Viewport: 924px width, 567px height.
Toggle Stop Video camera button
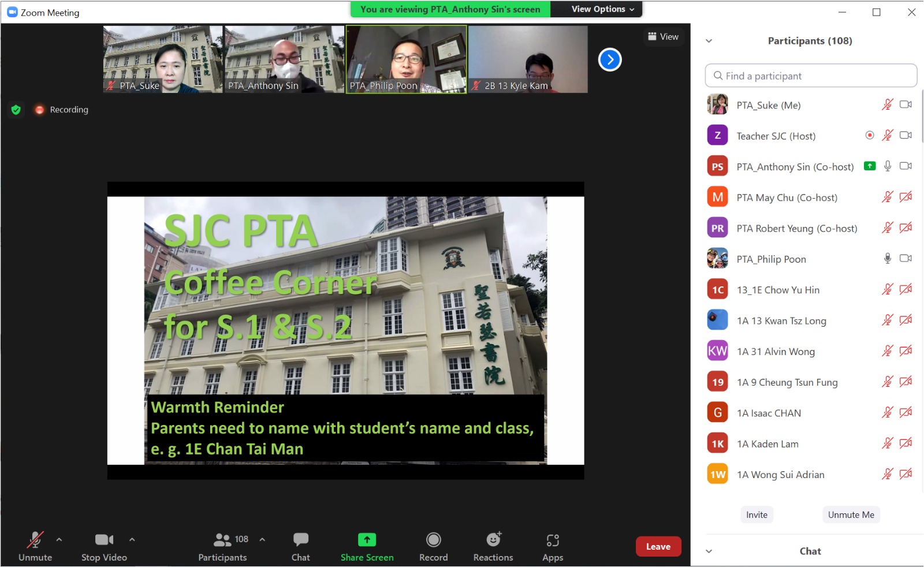click(x=104, y=540)
